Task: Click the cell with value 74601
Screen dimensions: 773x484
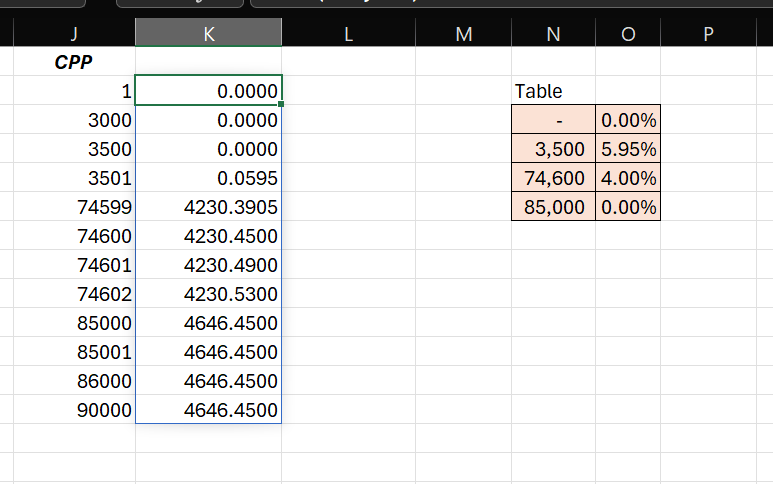Action: pos(74,265)
